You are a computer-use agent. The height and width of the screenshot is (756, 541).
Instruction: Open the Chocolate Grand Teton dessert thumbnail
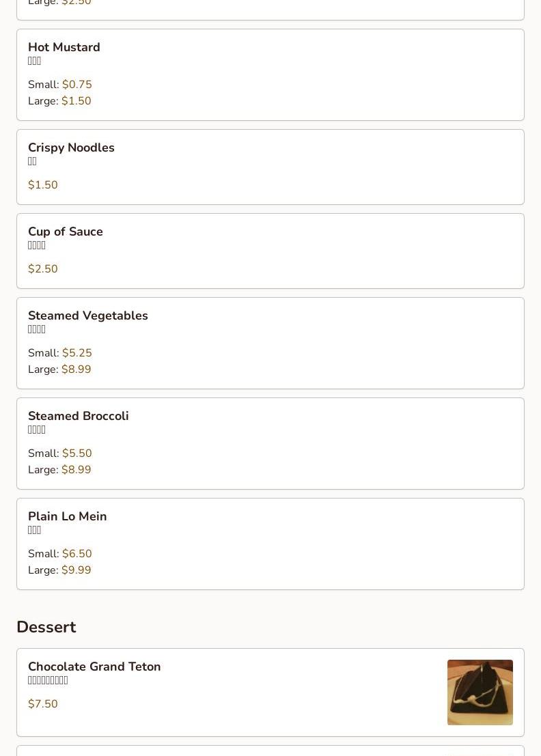click(480, 692)
